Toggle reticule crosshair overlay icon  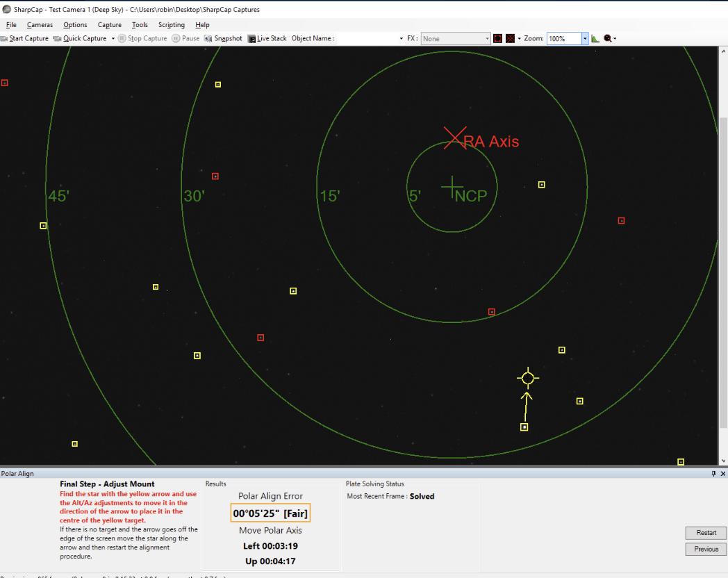click(511, 38)
